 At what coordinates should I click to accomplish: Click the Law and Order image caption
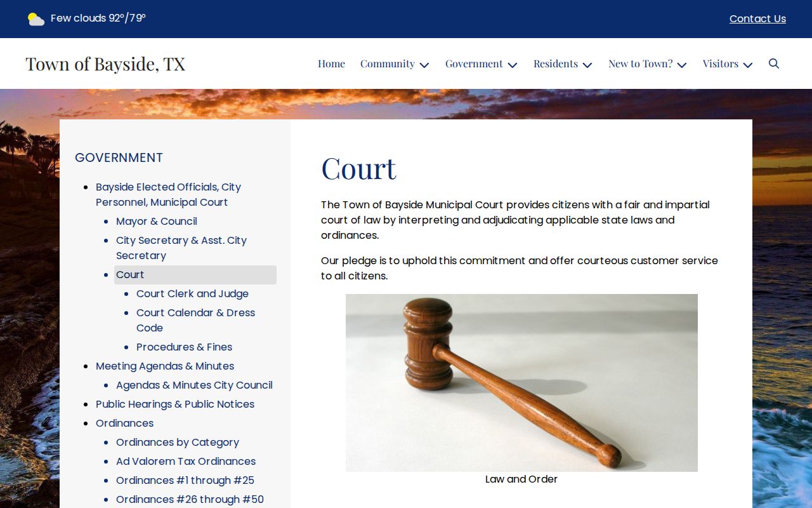point(521,479)
